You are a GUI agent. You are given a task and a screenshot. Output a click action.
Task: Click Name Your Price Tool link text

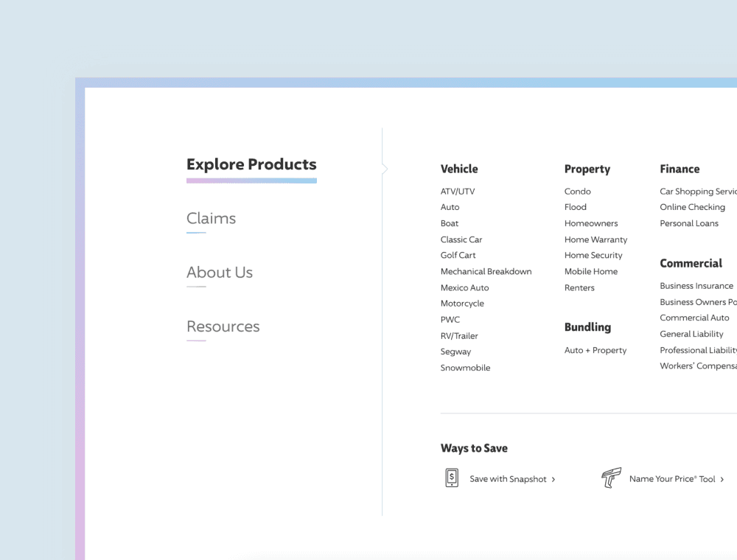[x=672, y=479]
